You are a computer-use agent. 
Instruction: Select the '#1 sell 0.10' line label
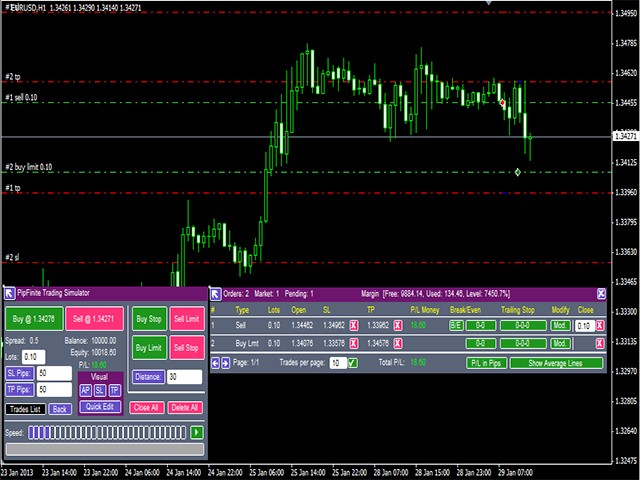21,98
